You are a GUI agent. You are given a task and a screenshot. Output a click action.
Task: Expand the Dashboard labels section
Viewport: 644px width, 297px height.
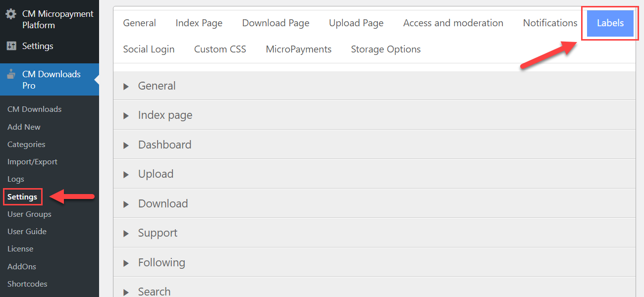point(374,145)
